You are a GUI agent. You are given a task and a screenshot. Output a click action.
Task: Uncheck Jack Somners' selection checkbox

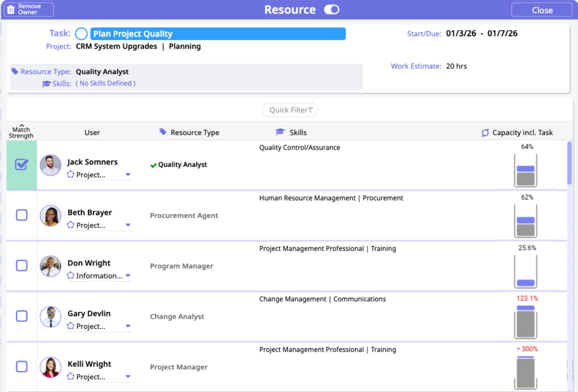[x=21, y=165]
